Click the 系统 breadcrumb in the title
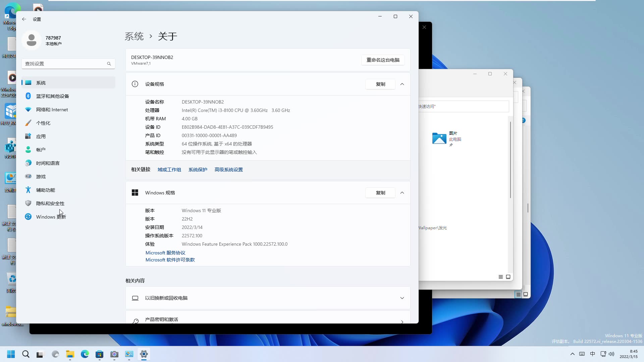The width and height of the screenshot is (644, 362). [134, 36]
